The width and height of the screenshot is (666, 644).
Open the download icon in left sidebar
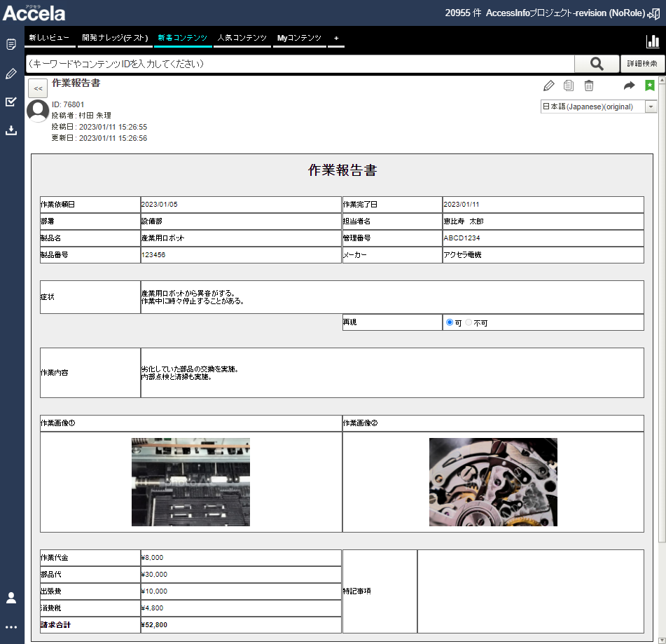point(11,130)
